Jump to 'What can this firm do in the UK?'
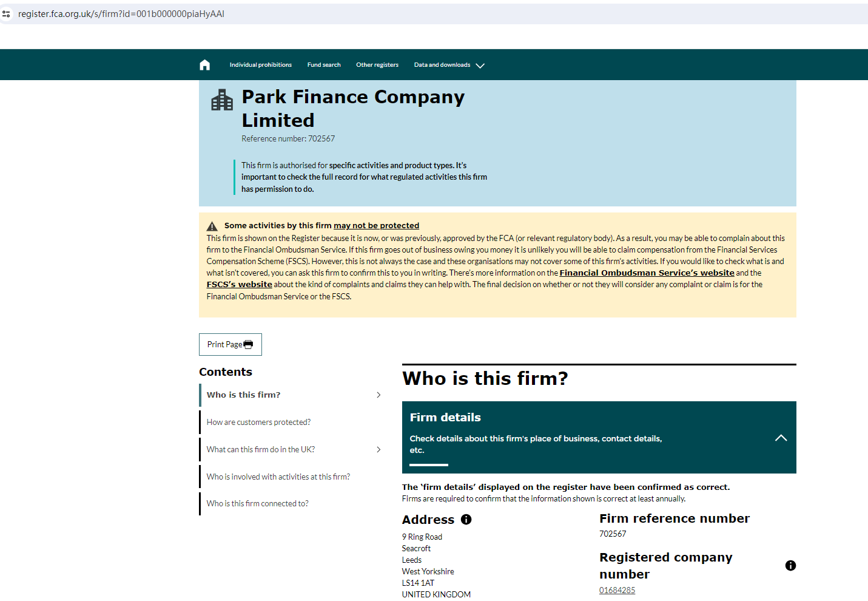The image size is (868, 601). pyautogui.click(x=261, y=450)
